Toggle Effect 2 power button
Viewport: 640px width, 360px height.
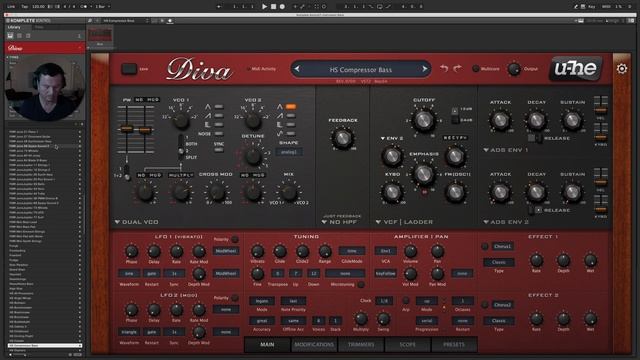tap(484, 305)
